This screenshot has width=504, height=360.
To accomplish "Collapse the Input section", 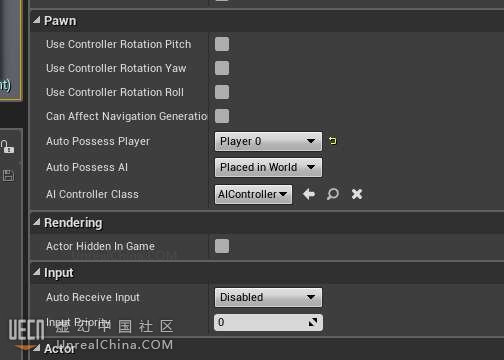I will [36, 272].
